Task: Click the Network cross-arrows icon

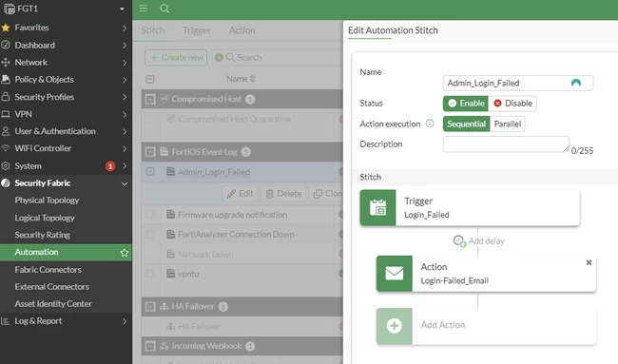Action: click(x=6, y=62)
